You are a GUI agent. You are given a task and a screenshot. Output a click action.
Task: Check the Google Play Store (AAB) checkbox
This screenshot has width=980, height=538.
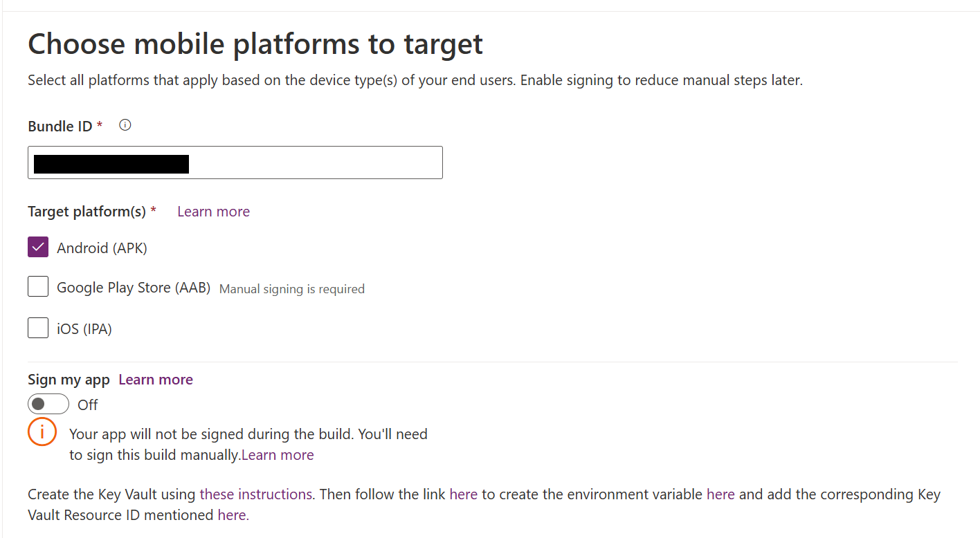38,286
